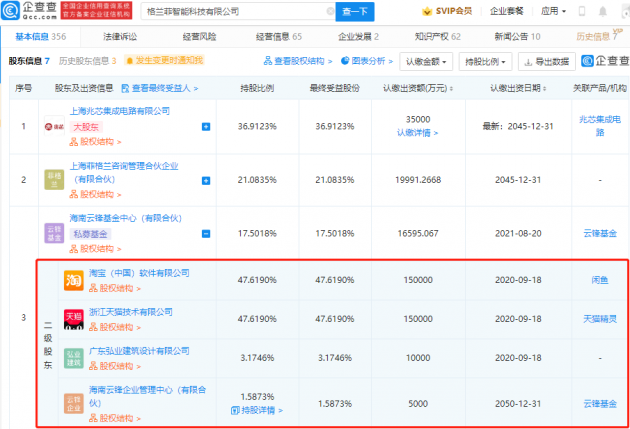Viewport: 630px width, 429px height.
Task: Open 股权结构 under 上海兆芯集成电路
Action: pyautogui.click(x=95, y=142)
